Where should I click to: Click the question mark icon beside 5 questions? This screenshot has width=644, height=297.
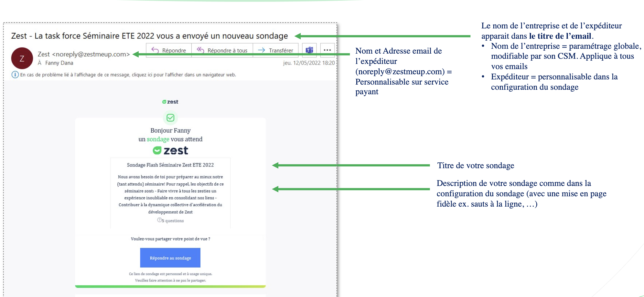coord(159,220)
